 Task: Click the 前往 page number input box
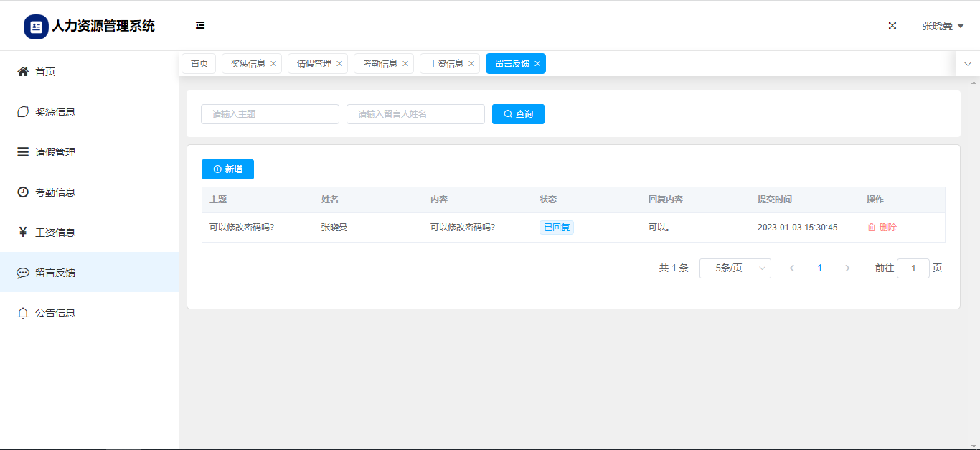(x=913, y=268)
